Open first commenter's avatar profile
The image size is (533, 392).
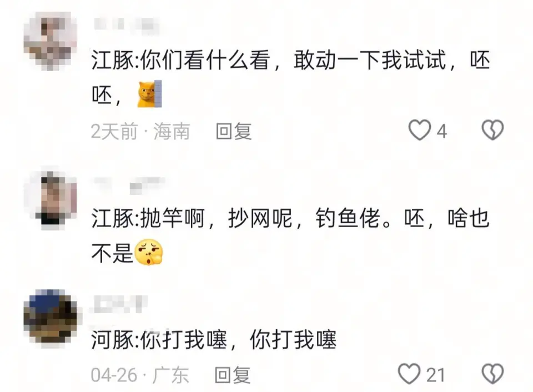[x=51, y=41]
